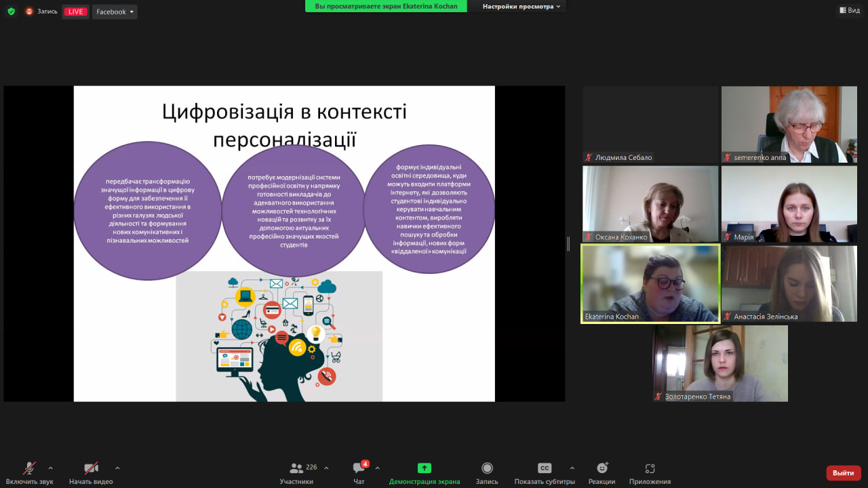868x488 pixels.
Task: Unmute the microphone (Включить звук)
Action: click(x=28, y=468)
